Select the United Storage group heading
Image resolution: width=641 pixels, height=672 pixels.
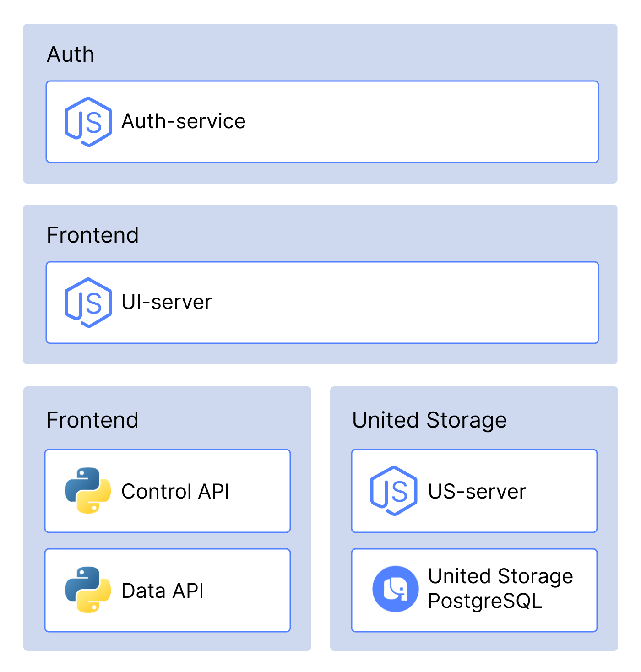pos(429,420)
